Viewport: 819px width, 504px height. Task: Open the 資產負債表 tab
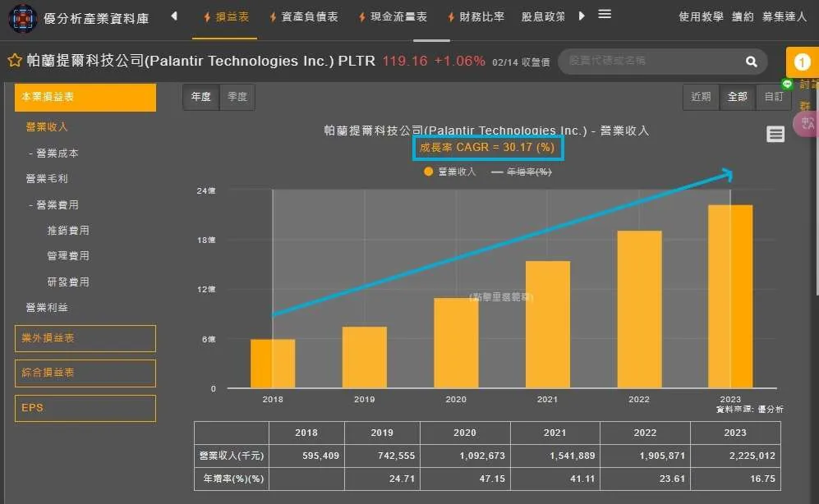click(x=303, y=17)
